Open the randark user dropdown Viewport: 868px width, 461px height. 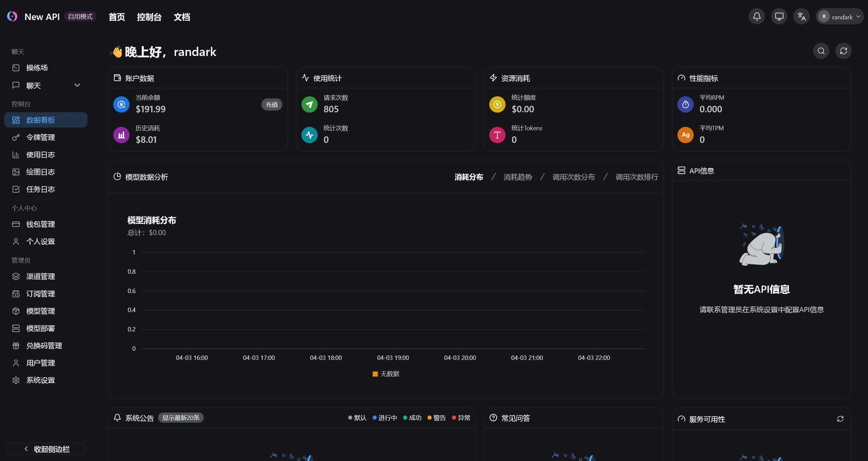pyautogui.click(x=840, y=17)
